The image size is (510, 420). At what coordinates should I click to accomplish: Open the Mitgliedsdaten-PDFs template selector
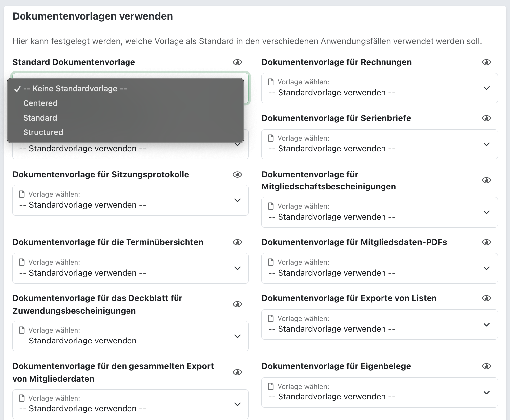point(379,268)
